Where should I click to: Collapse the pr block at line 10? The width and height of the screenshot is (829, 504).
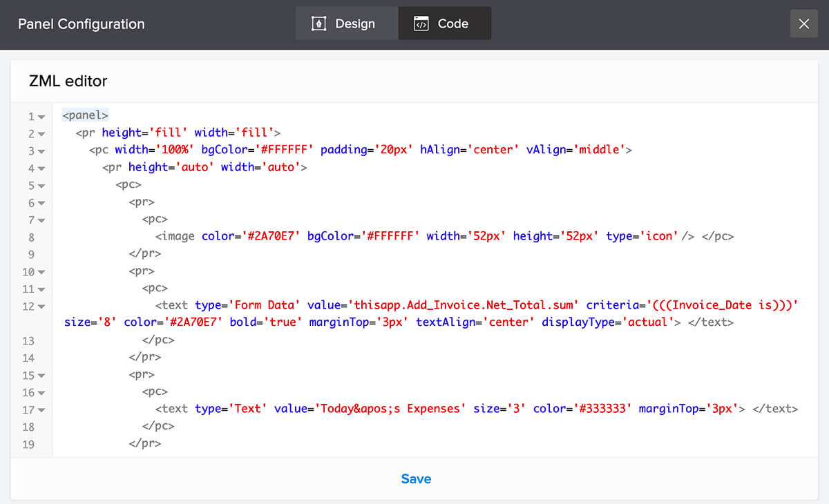click(41, 273)
